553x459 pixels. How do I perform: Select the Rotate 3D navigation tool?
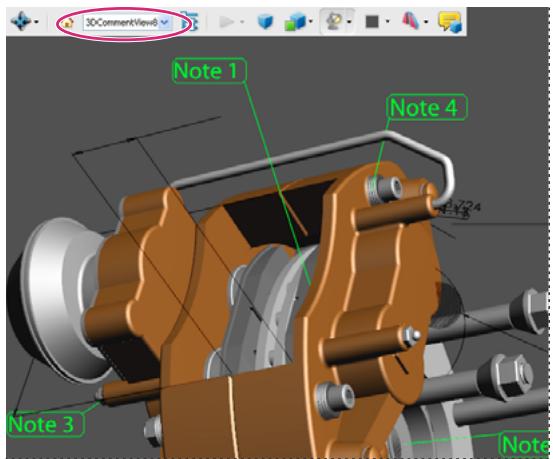pos(20,21)
